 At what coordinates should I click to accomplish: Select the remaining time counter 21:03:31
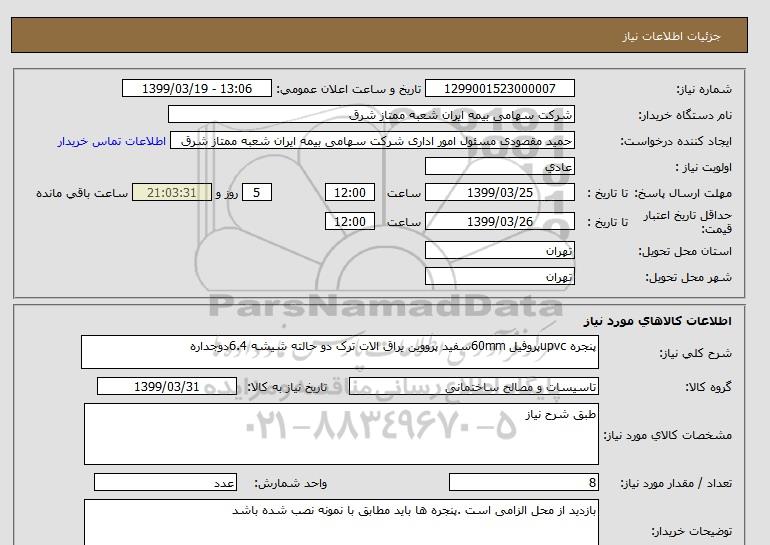coord(172,192)
